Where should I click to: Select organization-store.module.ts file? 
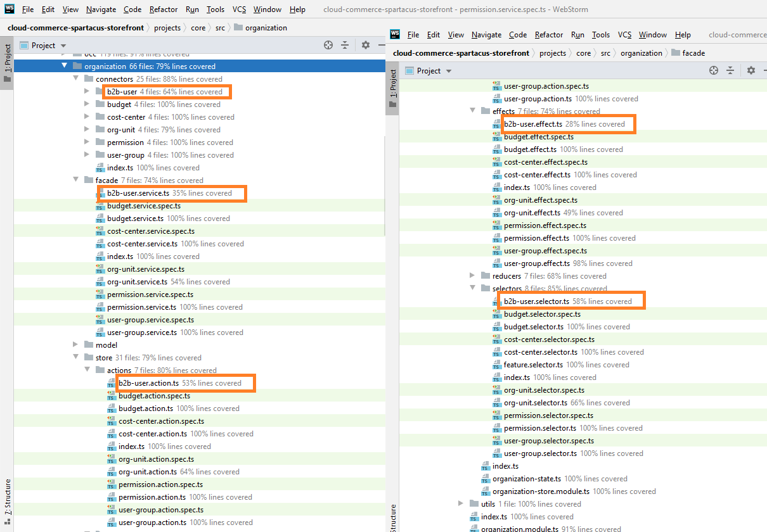[x=574, y=491]
